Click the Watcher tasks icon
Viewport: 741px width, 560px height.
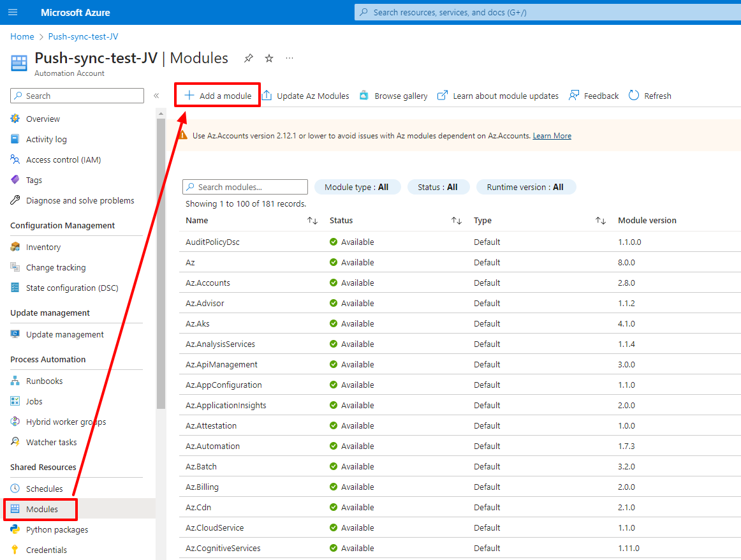coord(15,441)
